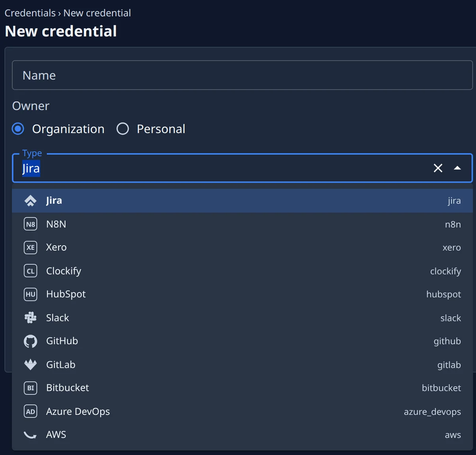476x455 pixels.
Task: Choose Jira from the type list
Action: pos(242,201)
